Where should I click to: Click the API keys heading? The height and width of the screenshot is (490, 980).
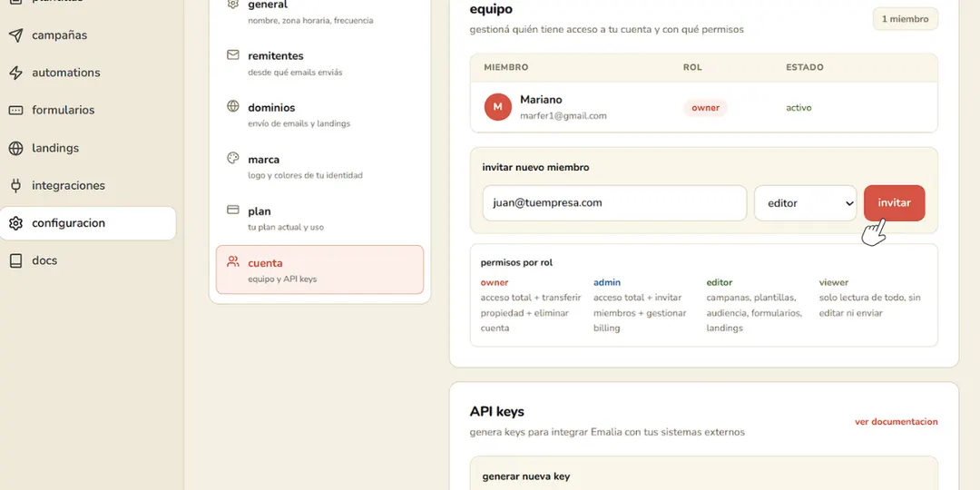pyautogui.click(x=497, y=411)
